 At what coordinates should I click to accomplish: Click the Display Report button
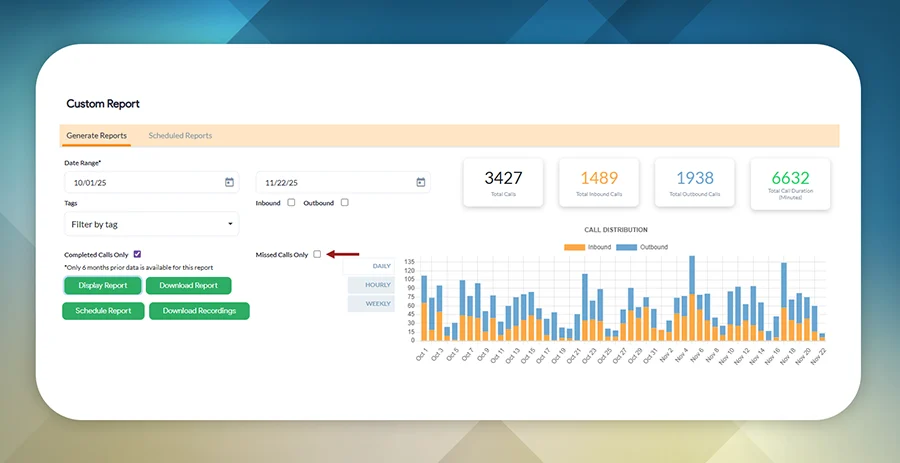(x=103, y=286)
